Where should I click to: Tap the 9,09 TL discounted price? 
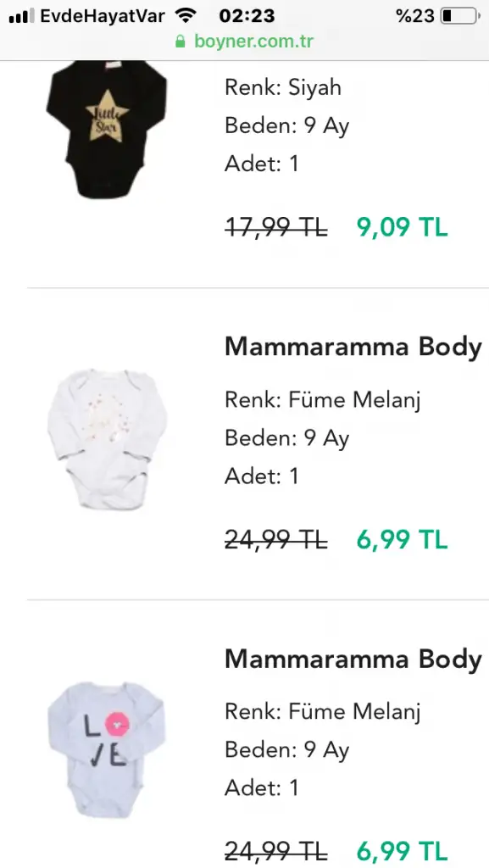(x=403, y=227)
